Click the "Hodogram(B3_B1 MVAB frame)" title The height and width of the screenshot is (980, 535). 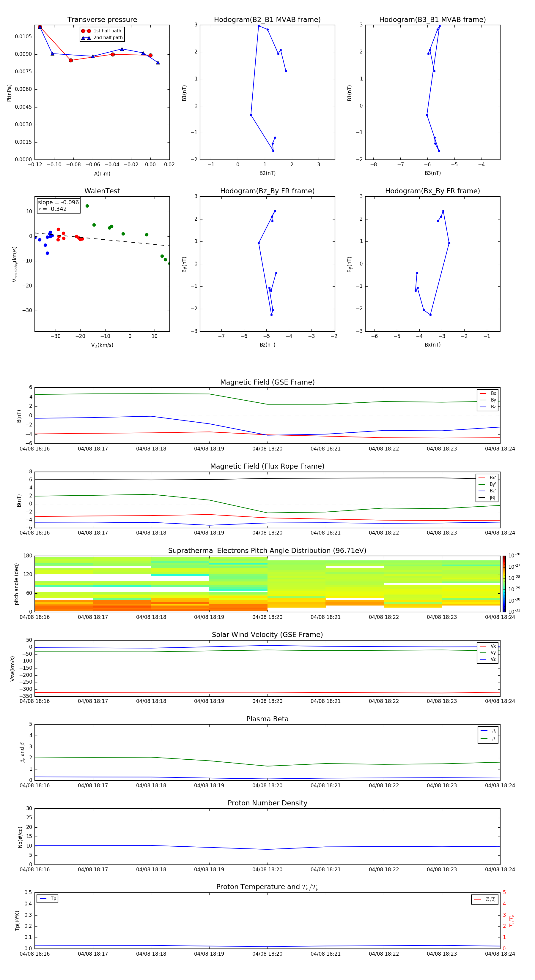click(x=432, y=20)
